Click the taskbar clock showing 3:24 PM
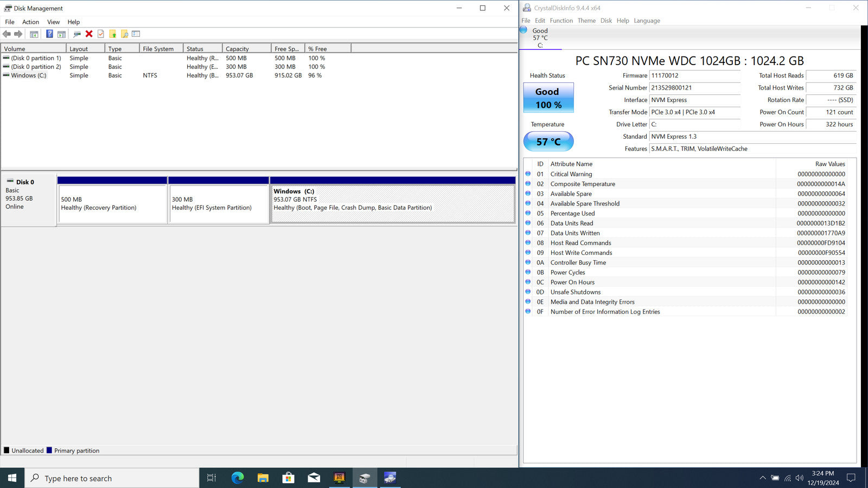The image size is (868, 488). coord(823,478)
